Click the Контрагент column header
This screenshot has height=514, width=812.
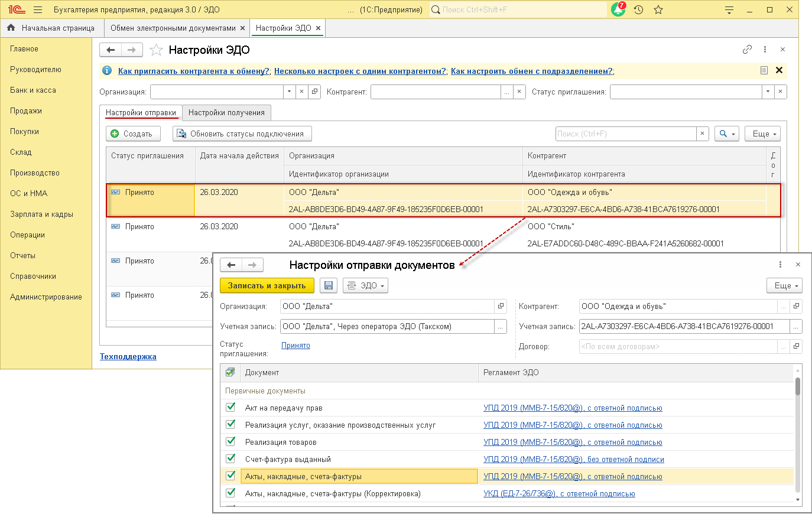tap(644, 155)
